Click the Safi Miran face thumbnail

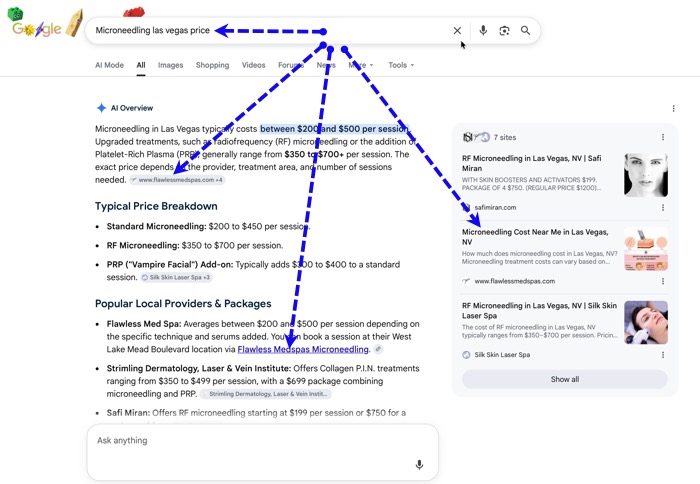(646, 175)
